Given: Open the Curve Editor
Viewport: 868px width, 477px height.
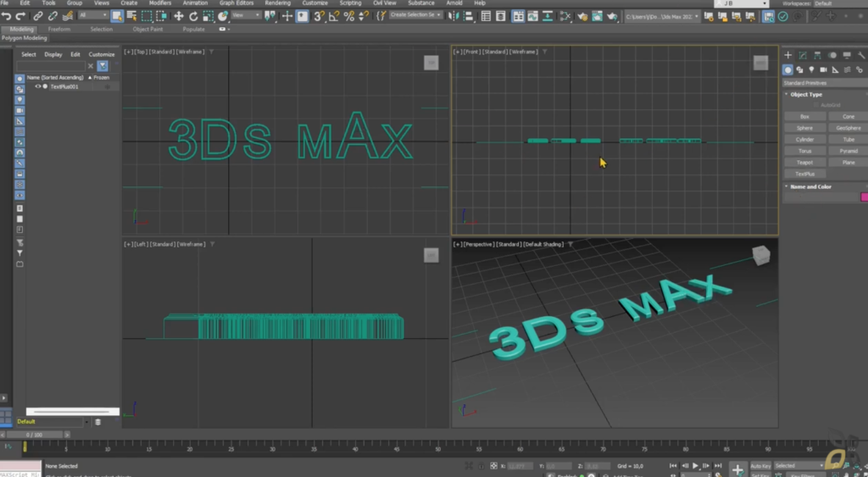Looking at the screenshot, I should pyautogui.click(x=532, y=16).
